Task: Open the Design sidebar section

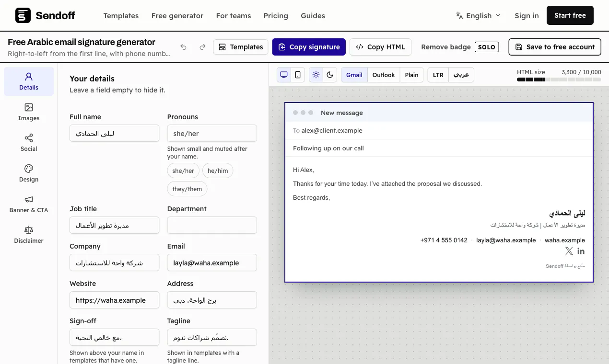Action: coord(29,173)
